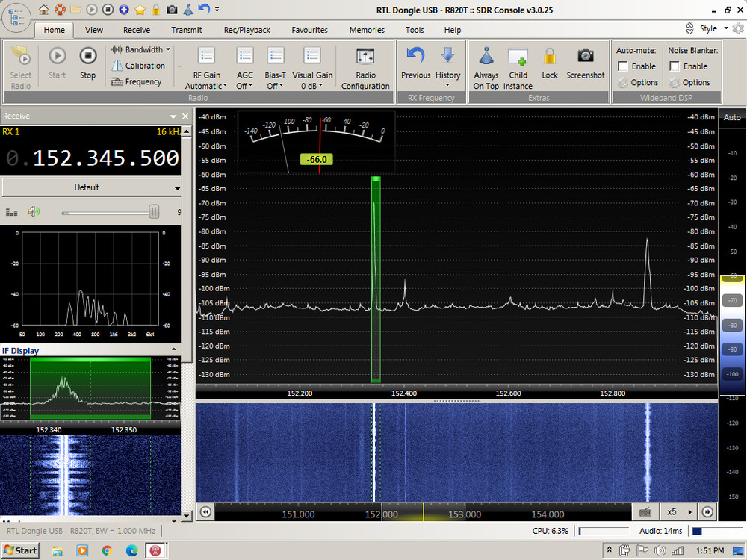This screenshot has width=747, height=560.
Task: Click the Windows Start button
Action: coord(20,550)
